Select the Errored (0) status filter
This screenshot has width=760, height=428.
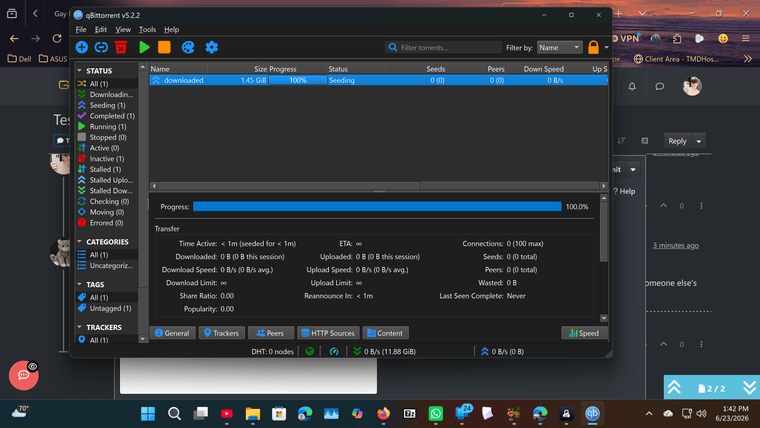pos(107,222)
